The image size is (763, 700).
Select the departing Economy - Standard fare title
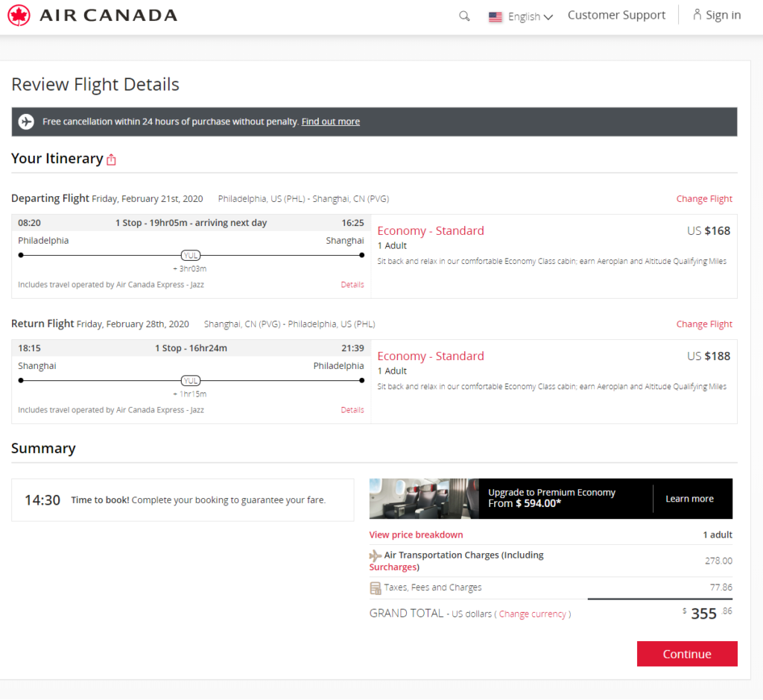click(x=431, y=231)
